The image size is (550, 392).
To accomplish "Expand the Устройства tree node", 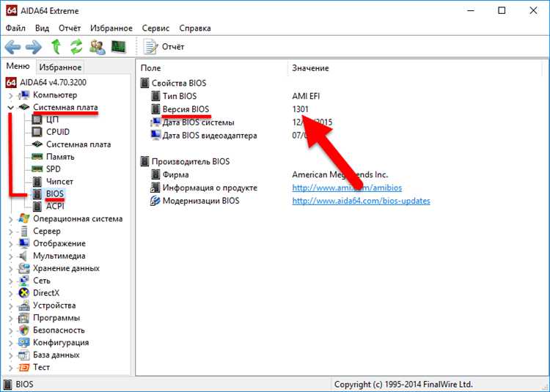I will click(x=10, y=306).
